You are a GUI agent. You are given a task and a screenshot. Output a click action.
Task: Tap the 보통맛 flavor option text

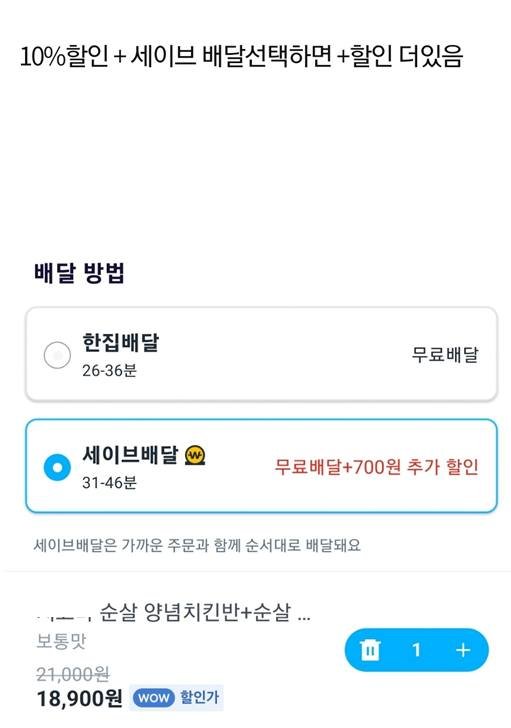[x=61, y=642]
